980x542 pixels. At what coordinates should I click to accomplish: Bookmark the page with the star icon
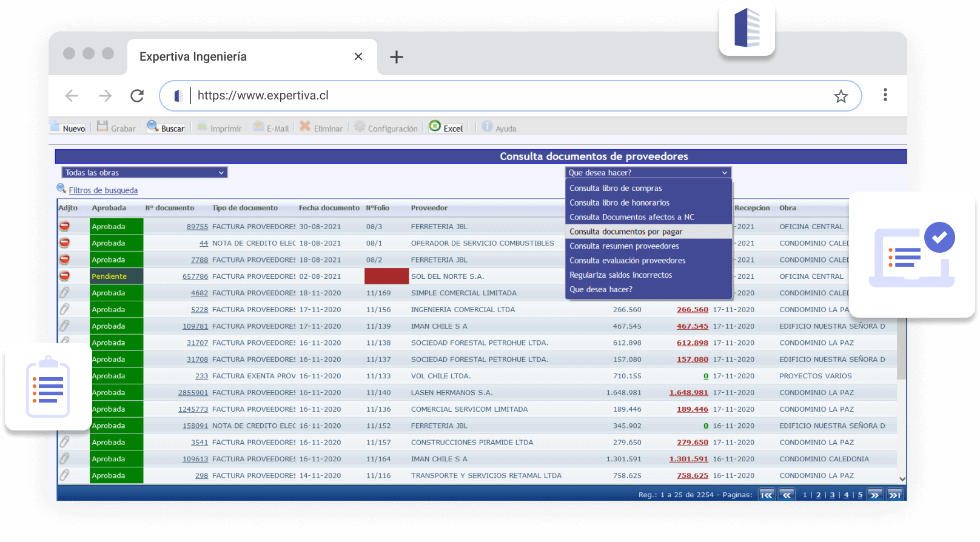(841, 96)
